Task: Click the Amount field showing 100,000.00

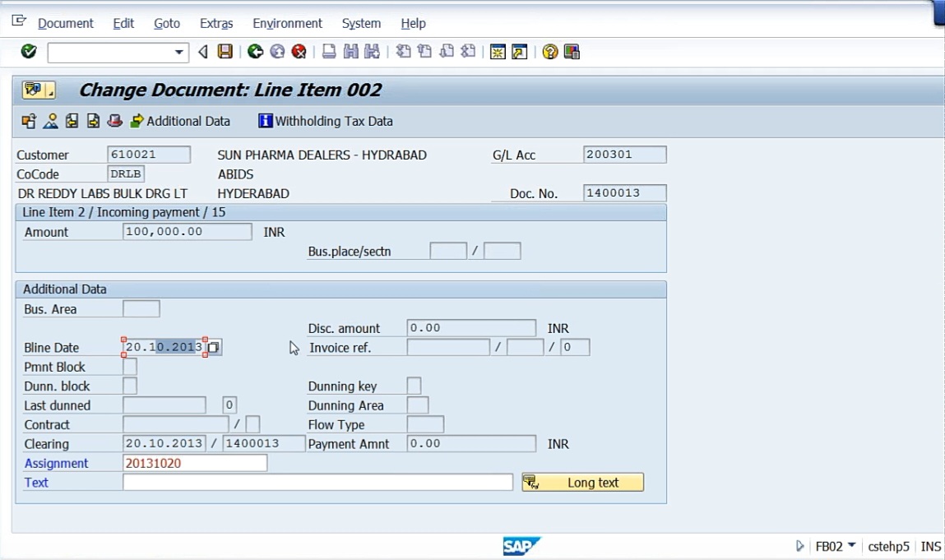Action: tap(188, 231)
